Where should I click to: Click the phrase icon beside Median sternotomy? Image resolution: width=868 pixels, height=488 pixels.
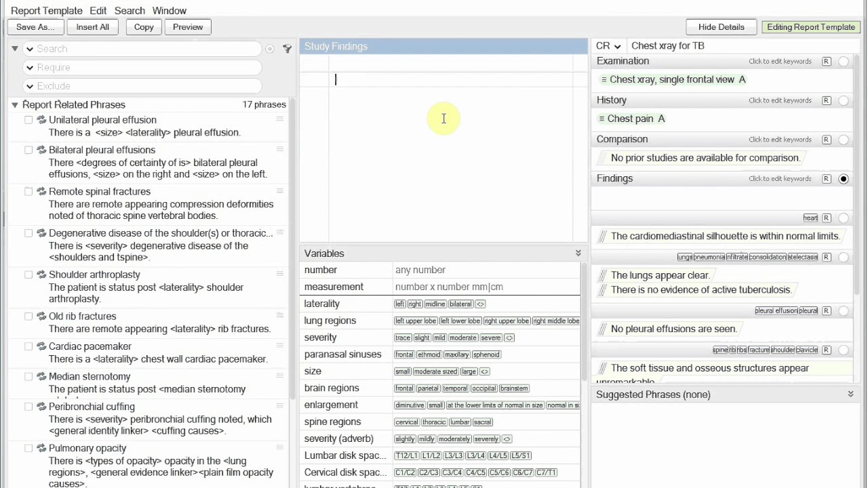tap(41, 376)
